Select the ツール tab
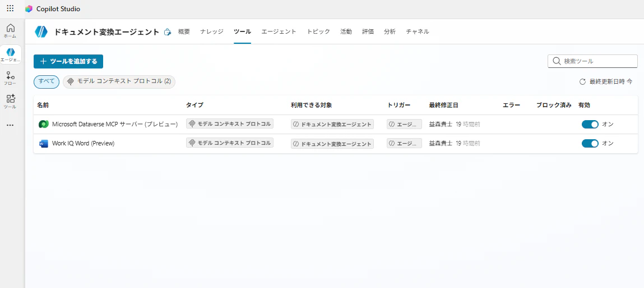The width and height of the screenshot is (644, 288). point(242,31)
